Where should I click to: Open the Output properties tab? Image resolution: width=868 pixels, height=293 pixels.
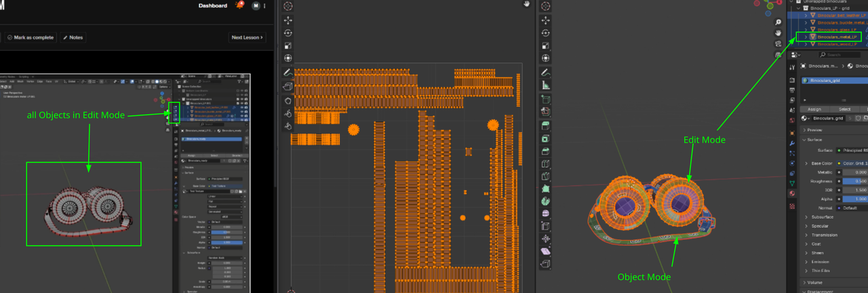coord(792,90)
